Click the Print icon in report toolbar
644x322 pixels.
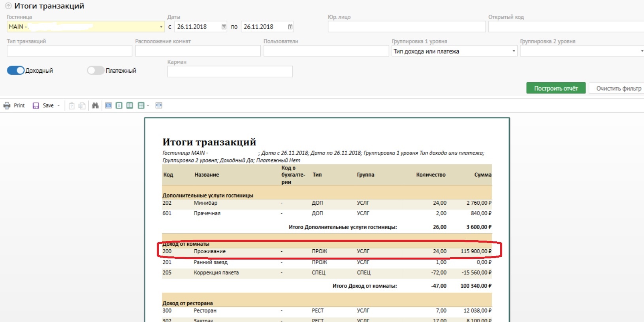click(7, 105)
